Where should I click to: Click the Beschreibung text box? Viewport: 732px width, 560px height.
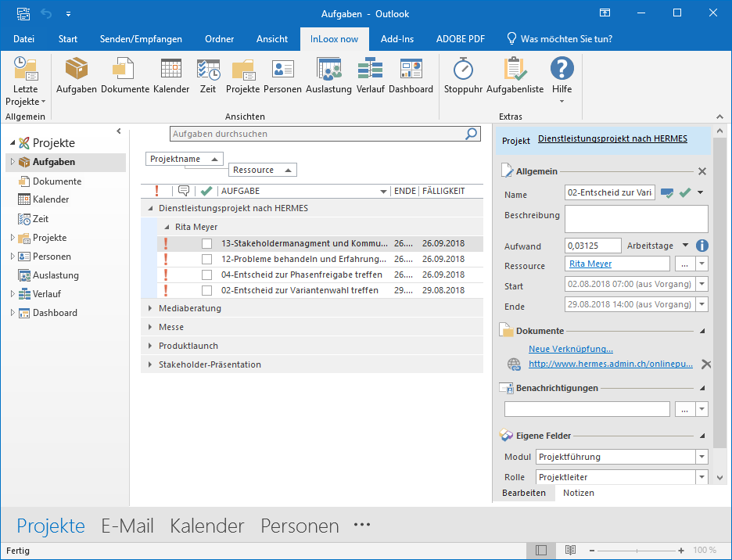click(637, 219)
